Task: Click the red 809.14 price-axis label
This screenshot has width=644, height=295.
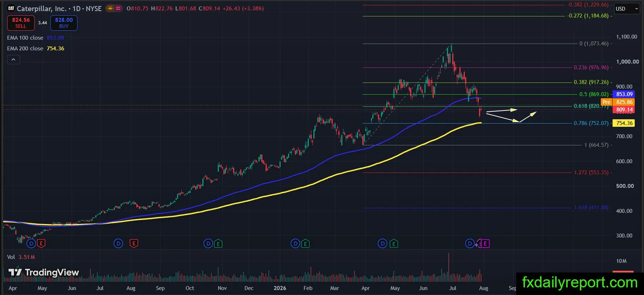Action: pos(624,110)
